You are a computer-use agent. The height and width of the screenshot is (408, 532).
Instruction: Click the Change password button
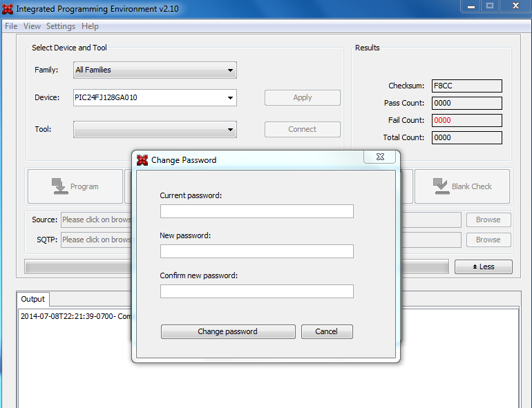(x=228, y=331)
